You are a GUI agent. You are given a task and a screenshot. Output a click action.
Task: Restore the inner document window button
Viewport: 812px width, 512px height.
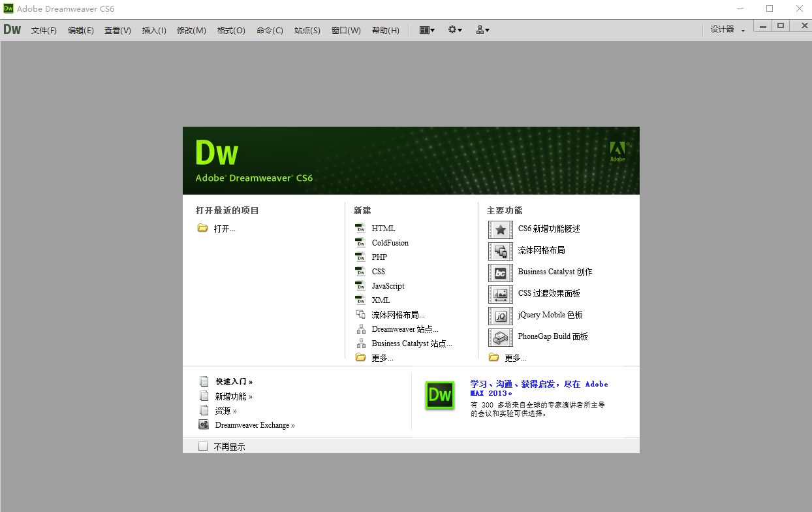pos(781,25)
